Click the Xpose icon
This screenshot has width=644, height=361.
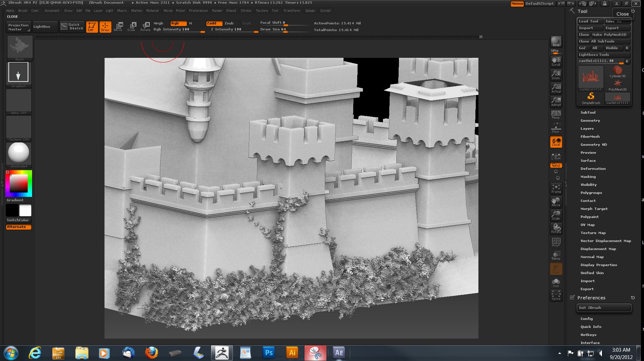pos(556,295)
